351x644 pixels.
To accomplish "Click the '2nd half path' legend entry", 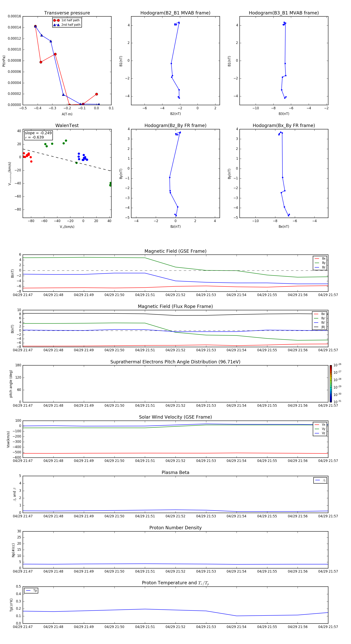I will (67, 25).
